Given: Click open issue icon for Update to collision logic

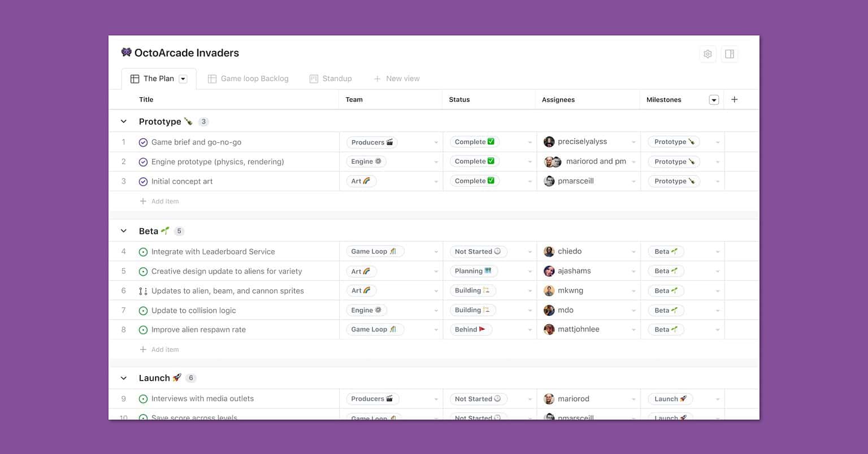Looking at the screenshot, I should (x=143, y=311).
